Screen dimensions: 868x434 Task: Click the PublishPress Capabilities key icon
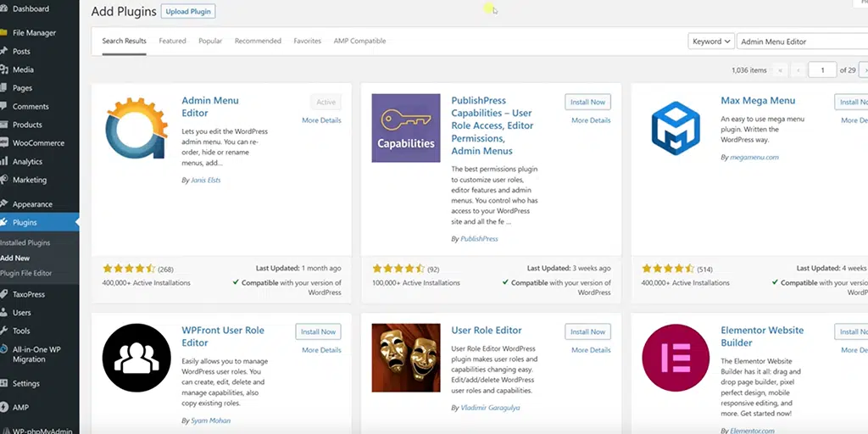[x=406, y=128]
